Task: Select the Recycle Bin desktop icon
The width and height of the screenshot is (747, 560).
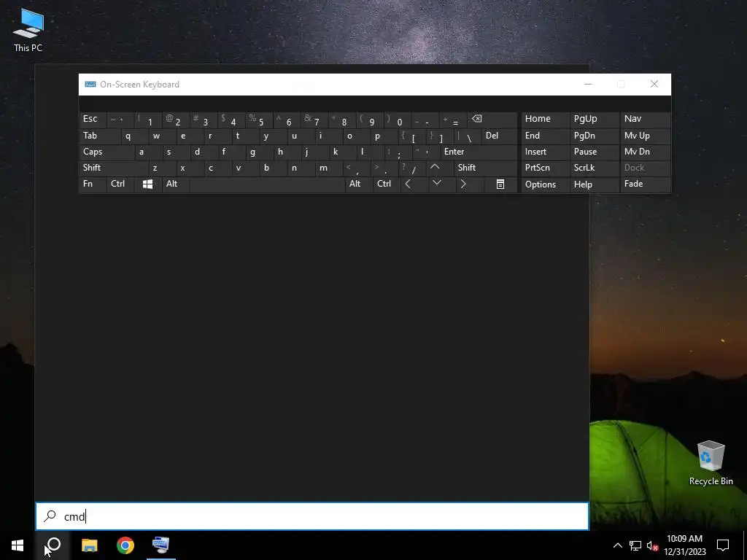Action: pos(711,463)
